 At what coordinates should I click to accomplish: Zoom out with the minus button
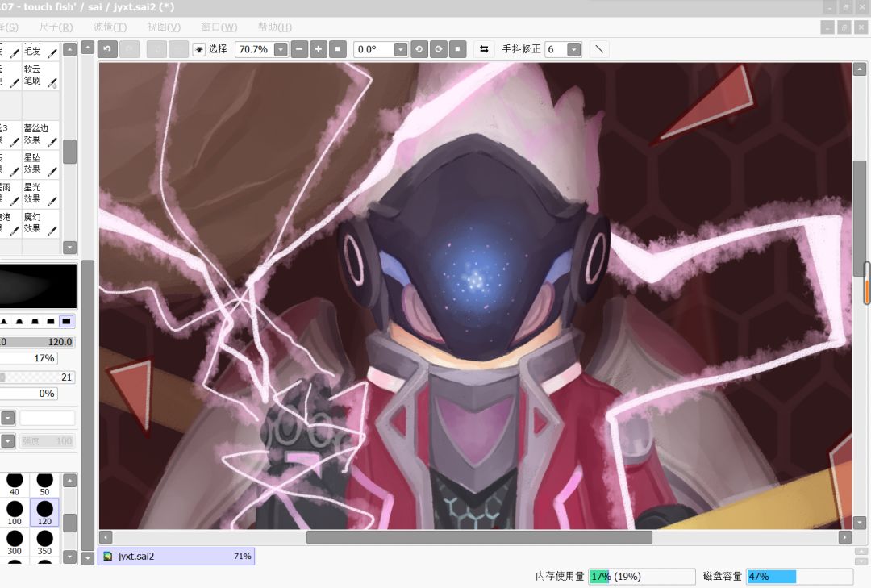[x=299, y=49]
